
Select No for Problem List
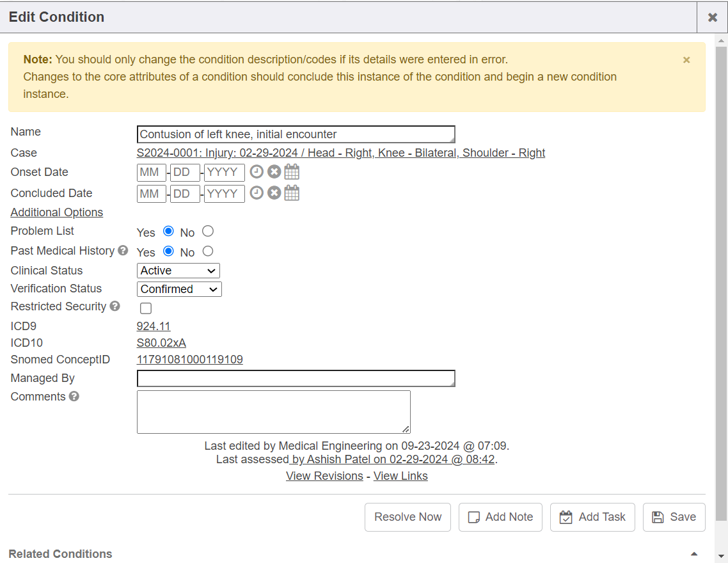tap(208, 232)
